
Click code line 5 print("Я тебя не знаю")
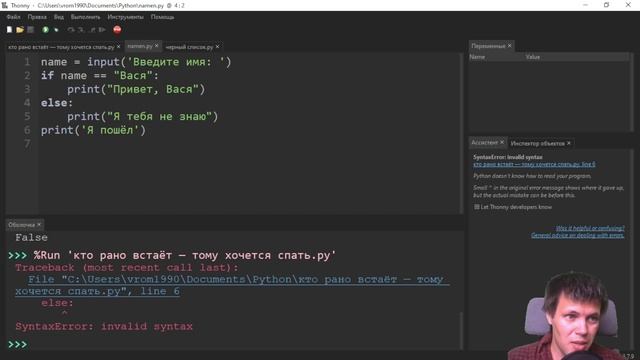click(x=143, y=116)
